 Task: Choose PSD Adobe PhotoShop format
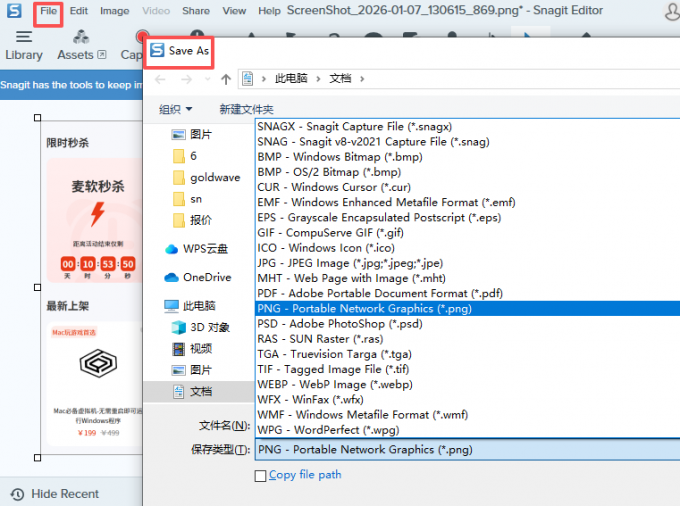[x=468, y=324]
